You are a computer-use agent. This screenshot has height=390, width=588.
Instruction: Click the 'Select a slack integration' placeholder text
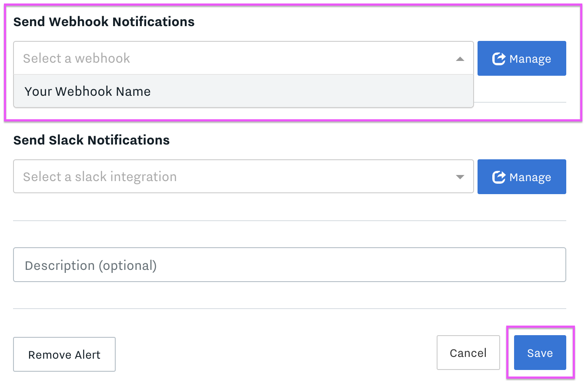[100, 177]
